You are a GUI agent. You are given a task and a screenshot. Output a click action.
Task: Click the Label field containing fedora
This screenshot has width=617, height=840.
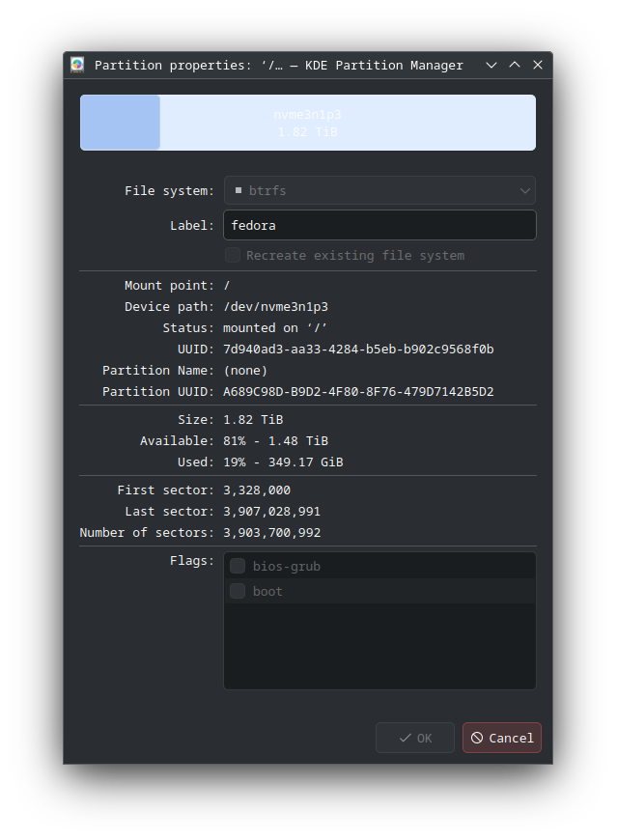(x=379, y=225)
